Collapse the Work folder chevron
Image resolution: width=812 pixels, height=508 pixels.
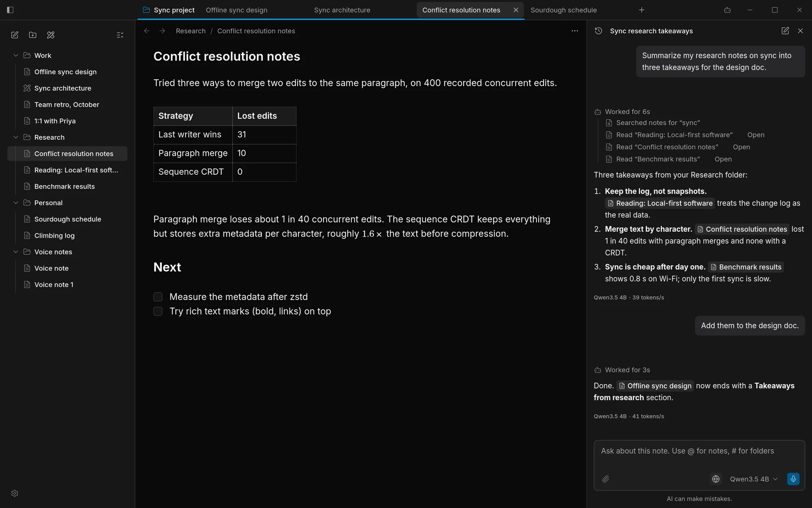coord(16,55)
